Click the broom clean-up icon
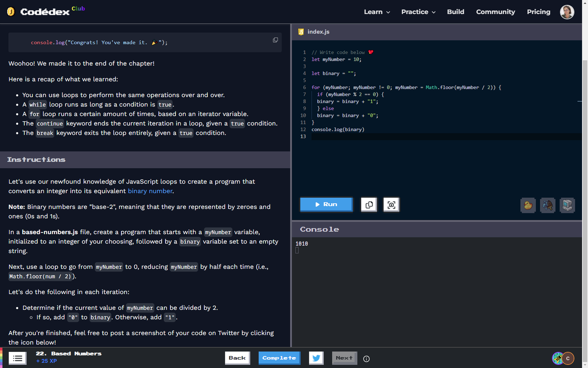Image resolution: width=588 pixels, height=368 pixels. [547, 205]
